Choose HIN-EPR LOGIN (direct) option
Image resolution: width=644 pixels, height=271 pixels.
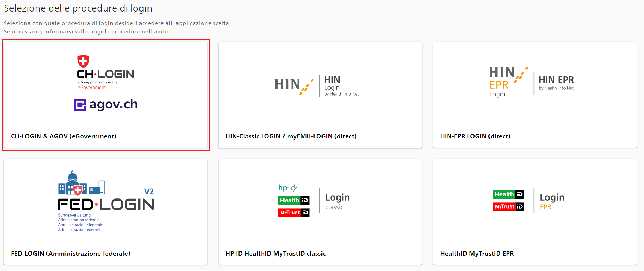pos(475,136)
